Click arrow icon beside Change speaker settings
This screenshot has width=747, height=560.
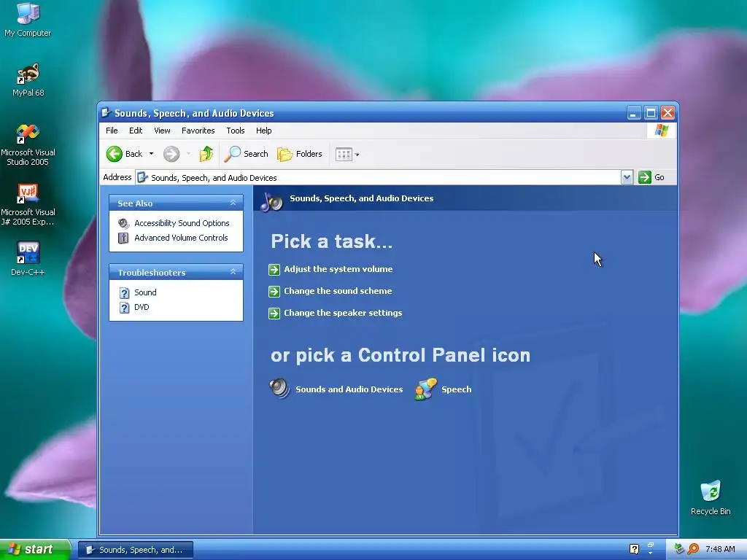[274, 314]
